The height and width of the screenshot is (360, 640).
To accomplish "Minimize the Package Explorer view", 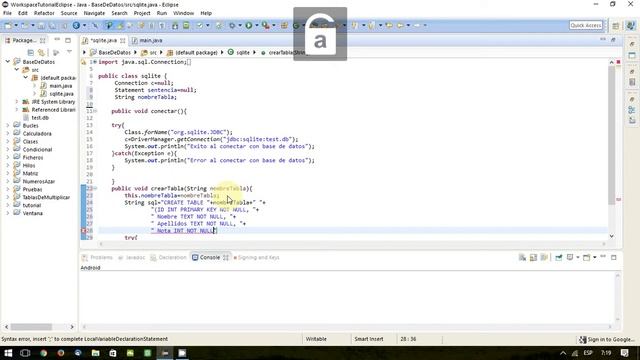I will tap(57, 40).
